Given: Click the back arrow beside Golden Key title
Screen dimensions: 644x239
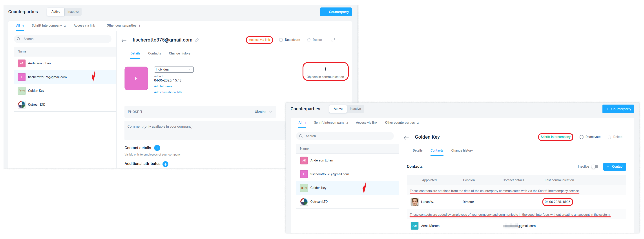Looking at the screenshot, I should pos(406,138).
